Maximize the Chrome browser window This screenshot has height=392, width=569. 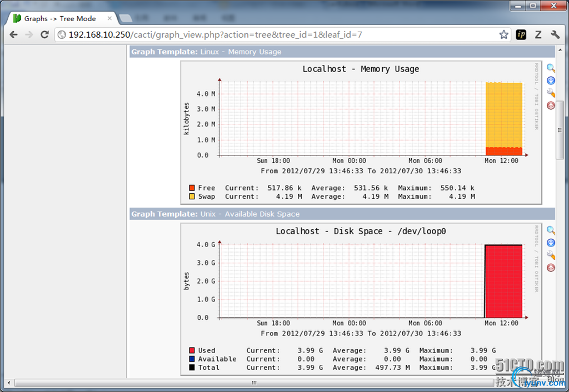tap(533, 6)
